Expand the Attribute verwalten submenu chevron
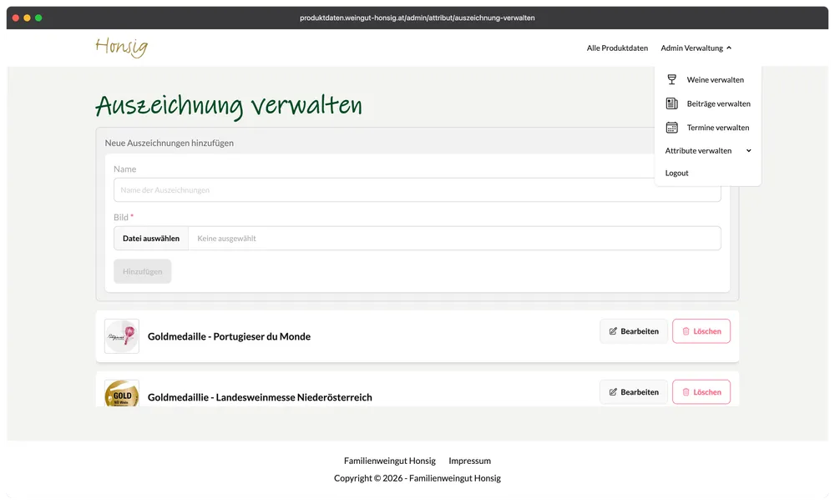Screen dimensions: 835x504 point(749,150)
